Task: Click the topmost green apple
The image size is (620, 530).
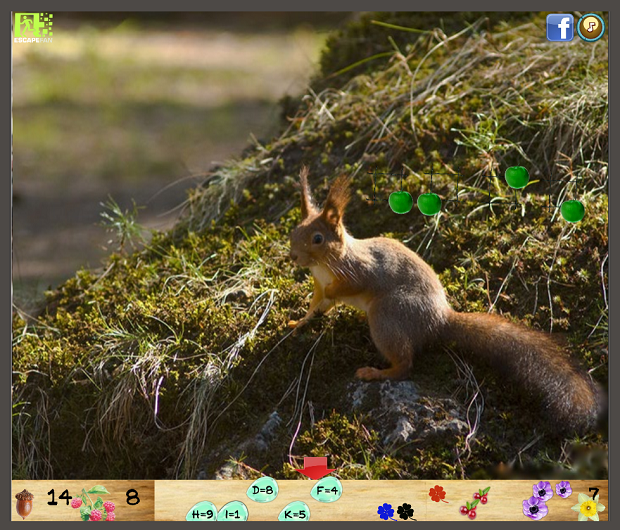Action: click(516, 177)
